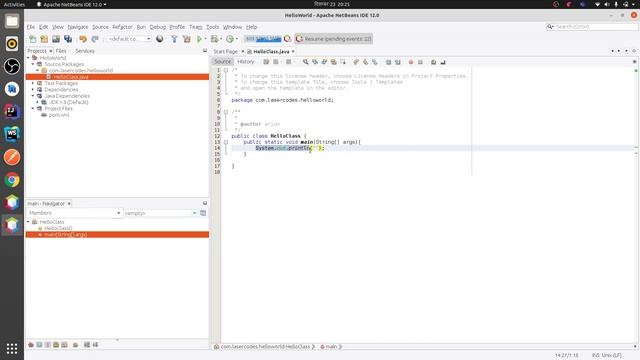Open the Tools menu

click(x=212, y=27)
